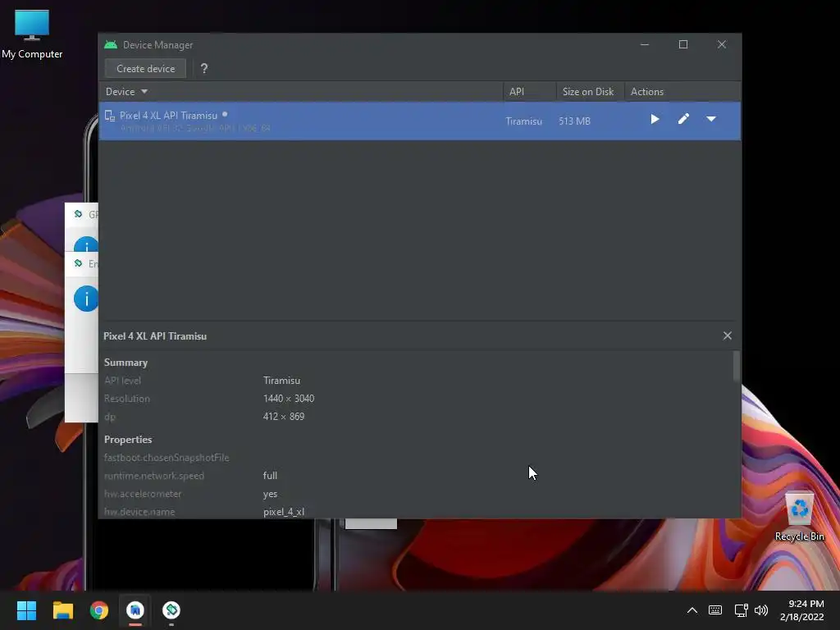Close the Pixel 4 XL details panel
Image resolution: width=840 pixels, height=630 pixels.
pyautogui.click(x=727, y=336)
